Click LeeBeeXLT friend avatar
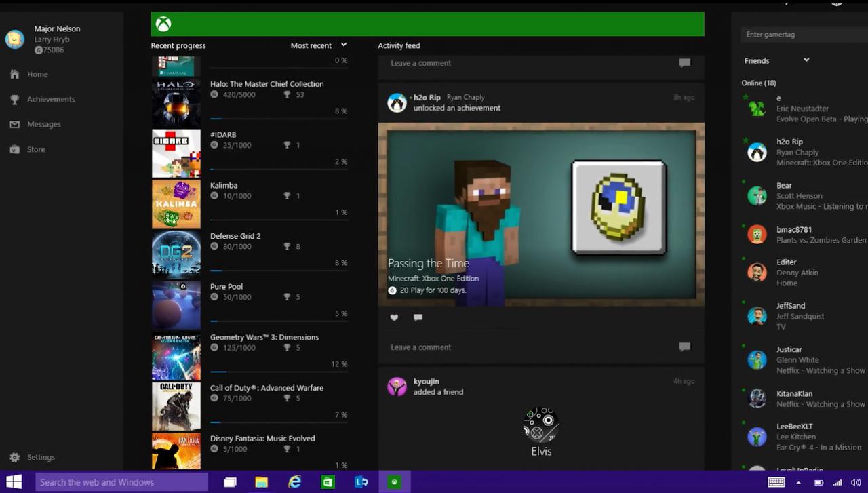Image resolution: width=868 pixels, height=493 pixels. [x=757, y=437]
